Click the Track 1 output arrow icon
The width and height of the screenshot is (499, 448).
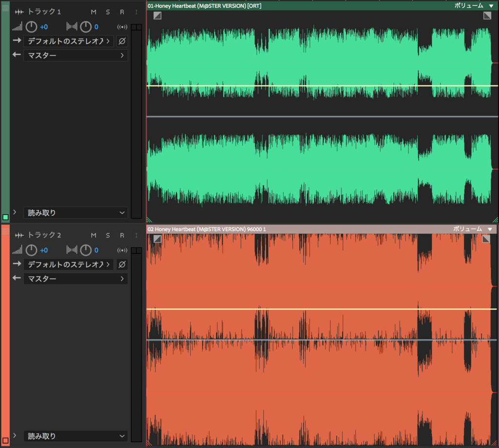(x=17, y=55)
